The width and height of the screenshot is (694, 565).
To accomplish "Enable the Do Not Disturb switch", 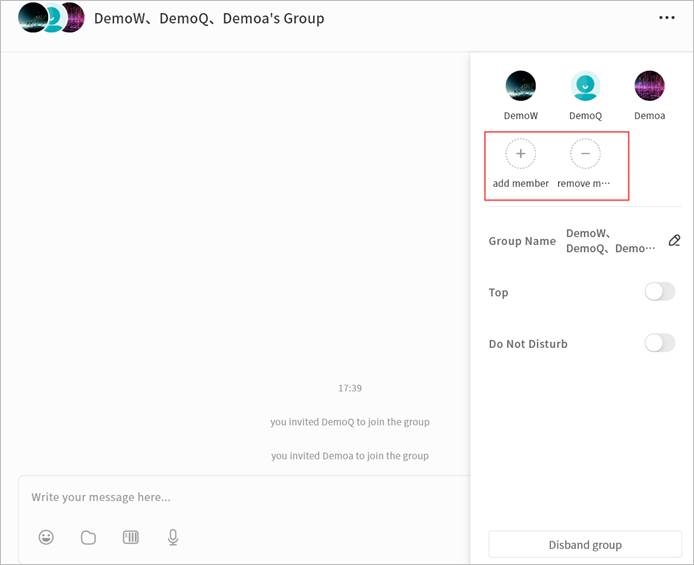I will click(x=659, y=343).
